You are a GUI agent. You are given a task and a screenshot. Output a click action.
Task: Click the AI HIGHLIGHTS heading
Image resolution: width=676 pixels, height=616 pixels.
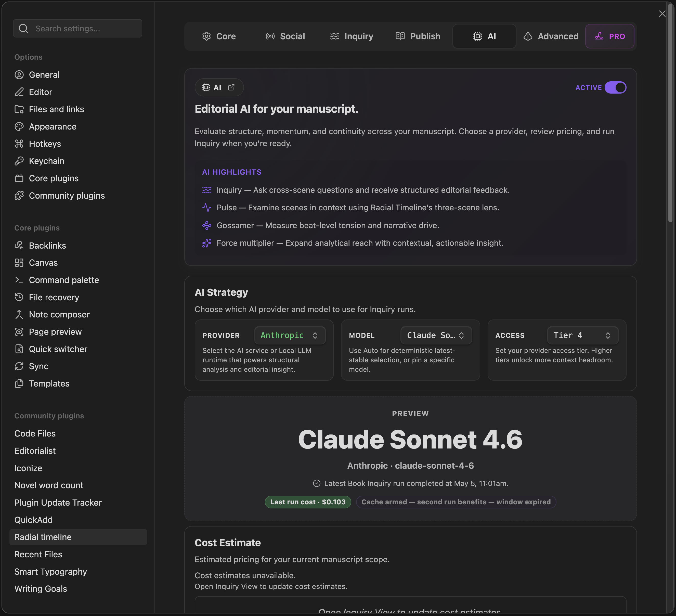click(x=232, y=172)
